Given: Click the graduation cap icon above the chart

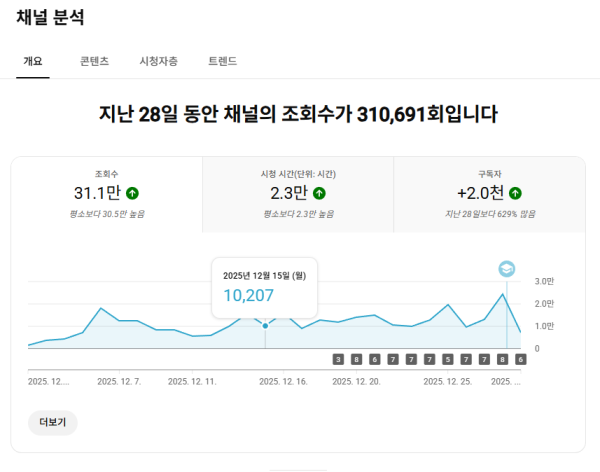Looking at the screenshot, I should click(x=507, y=269).
